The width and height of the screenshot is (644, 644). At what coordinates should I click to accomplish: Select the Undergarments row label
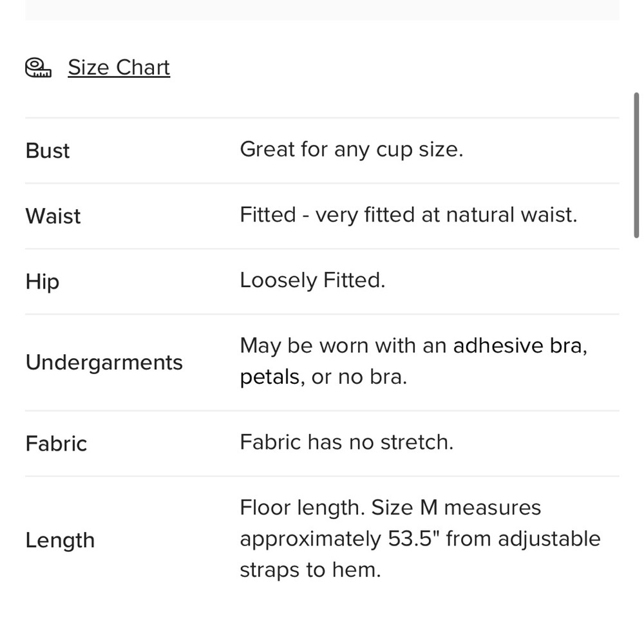coord(104,363)
